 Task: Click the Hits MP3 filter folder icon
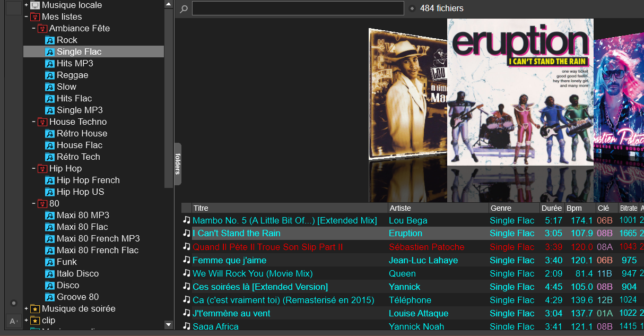click(x=50, y=63)
